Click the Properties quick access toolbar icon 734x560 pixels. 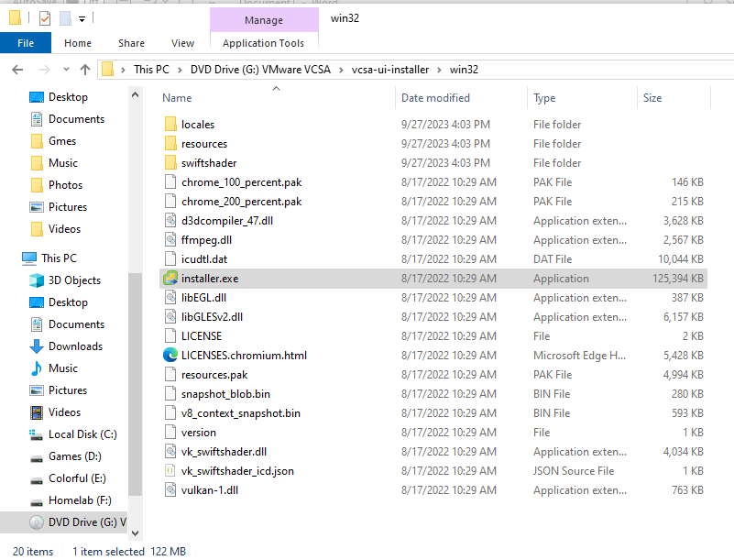pyautogui.click(x=45, y=18)
